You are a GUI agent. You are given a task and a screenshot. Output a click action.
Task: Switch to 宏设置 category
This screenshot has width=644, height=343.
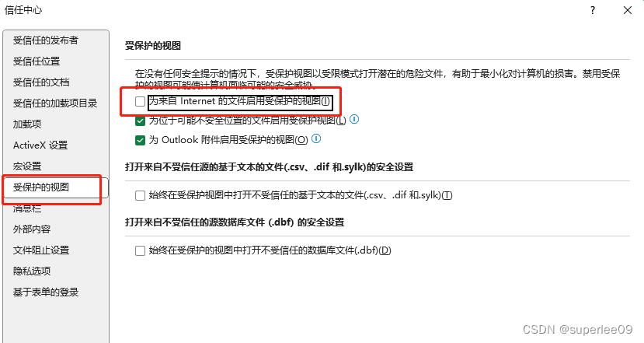27,166
